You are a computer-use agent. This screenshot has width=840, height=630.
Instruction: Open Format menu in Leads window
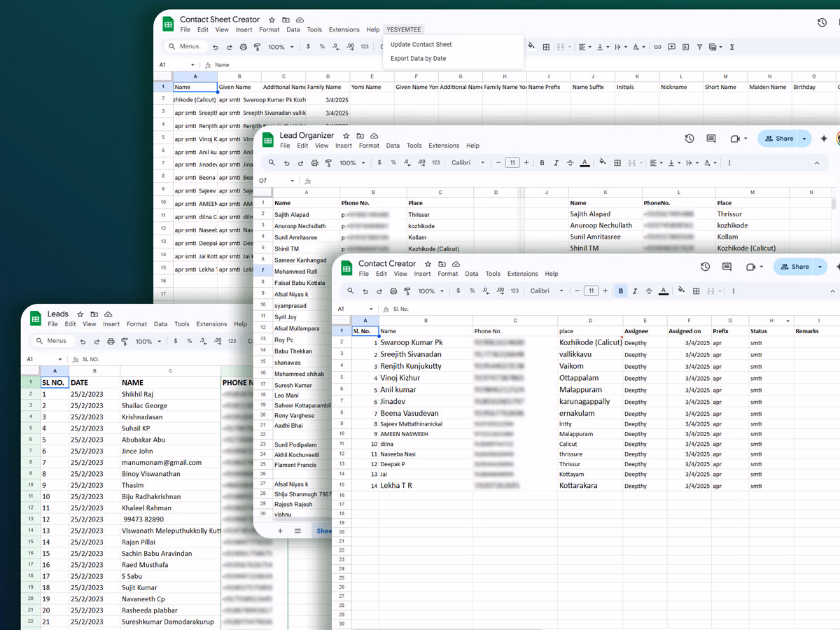tap(136, 324)
